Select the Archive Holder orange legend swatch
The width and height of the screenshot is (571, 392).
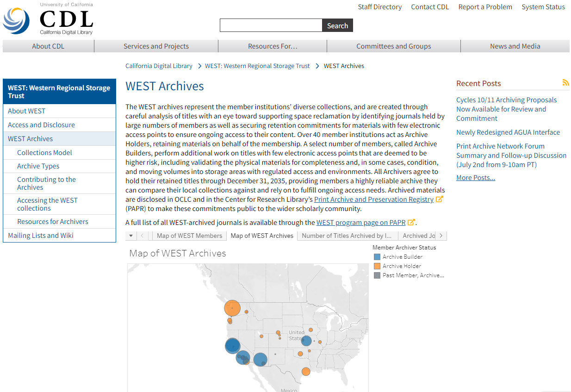pyautogui.click(x=377, y=266)
